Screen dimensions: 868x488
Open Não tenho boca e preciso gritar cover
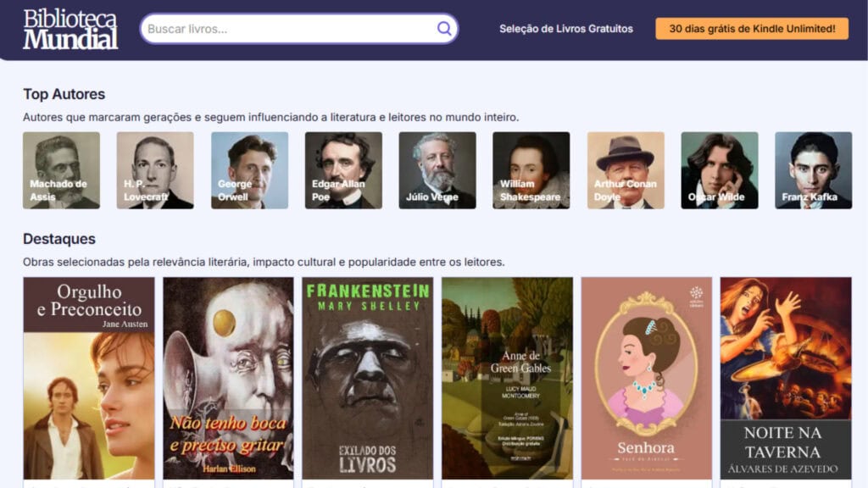pyautogui.click(x=228, y=379)
